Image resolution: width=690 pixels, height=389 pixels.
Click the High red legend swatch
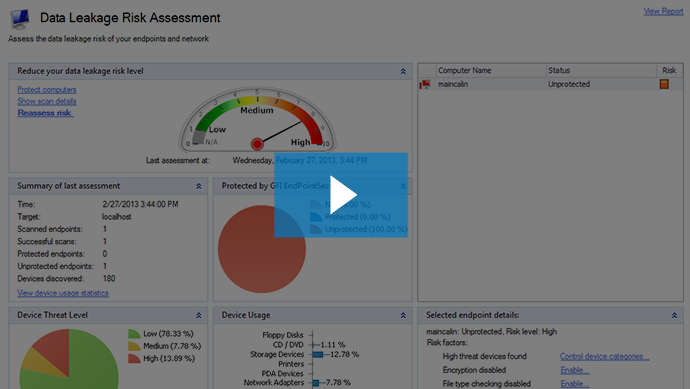coord(134,359)
